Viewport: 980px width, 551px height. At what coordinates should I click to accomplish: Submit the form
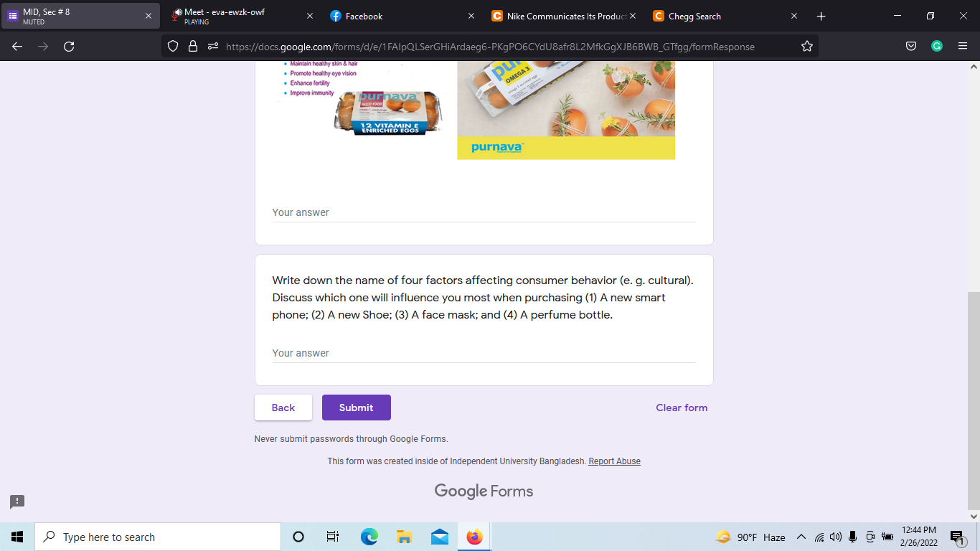click(x=357, y=408)
